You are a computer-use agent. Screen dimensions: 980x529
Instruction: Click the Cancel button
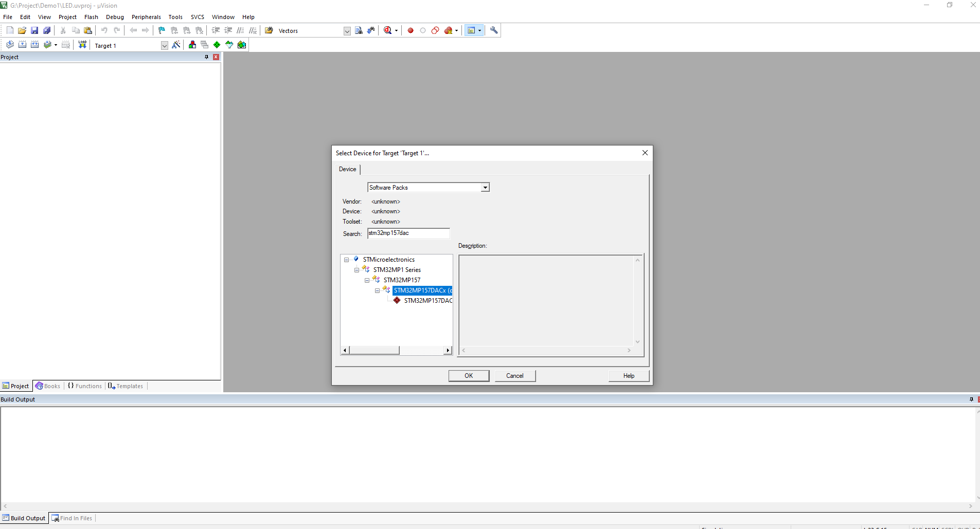pyautogui.click(x=515, y=376)
